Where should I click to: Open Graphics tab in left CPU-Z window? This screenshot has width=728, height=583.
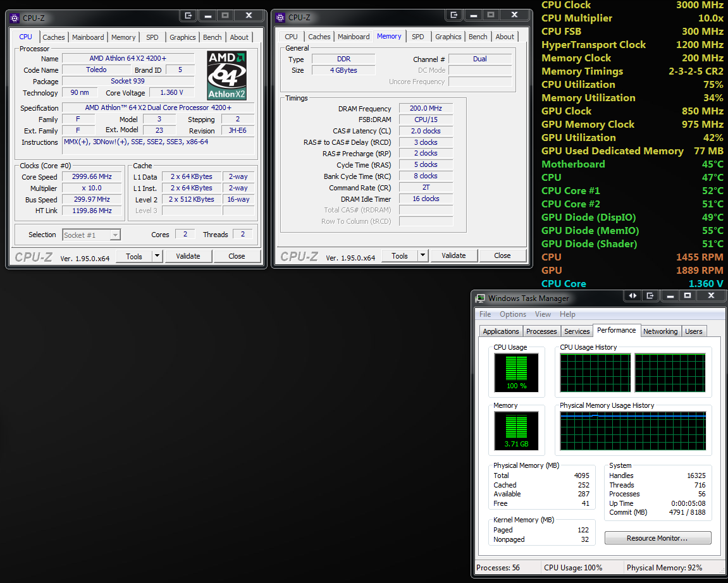click(x=182, y=37)
